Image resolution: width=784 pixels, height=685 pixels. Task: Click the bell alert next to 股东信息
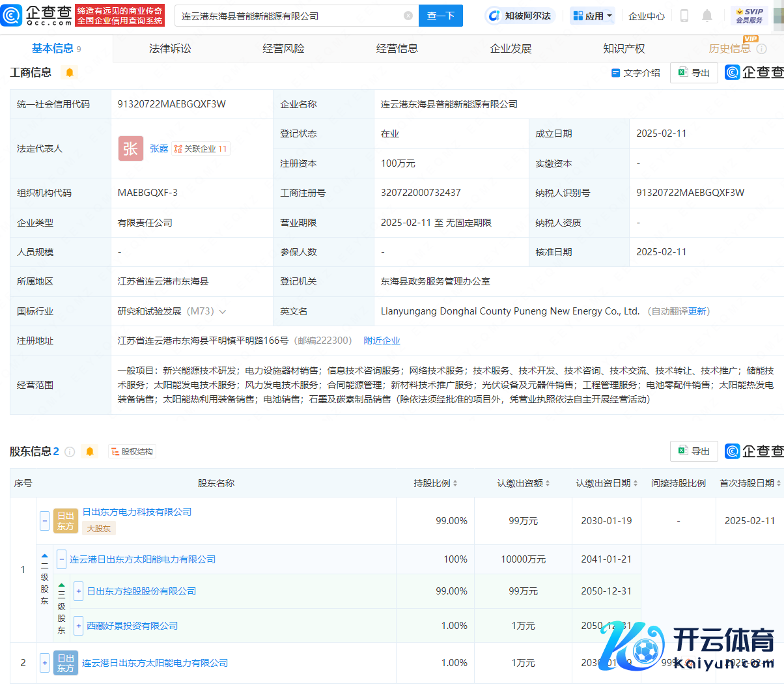click(x=90, y=451)
